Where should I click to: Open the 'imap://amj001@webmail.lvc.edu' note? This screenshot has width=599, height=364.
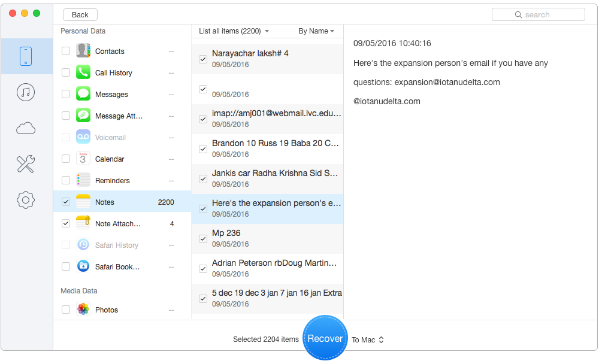tap(267, 119)
